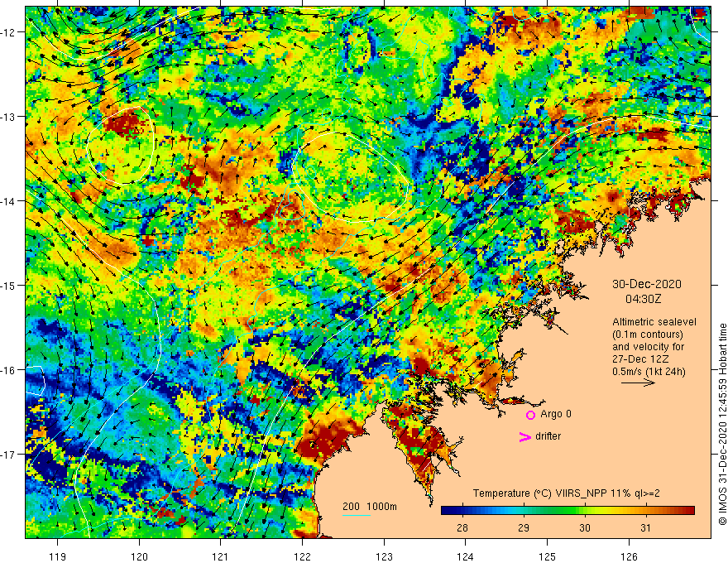This screenshot has height=563, width=728.
Task: Click the '200 1000m' bathymetry label
Action: [x=370, y=507]
